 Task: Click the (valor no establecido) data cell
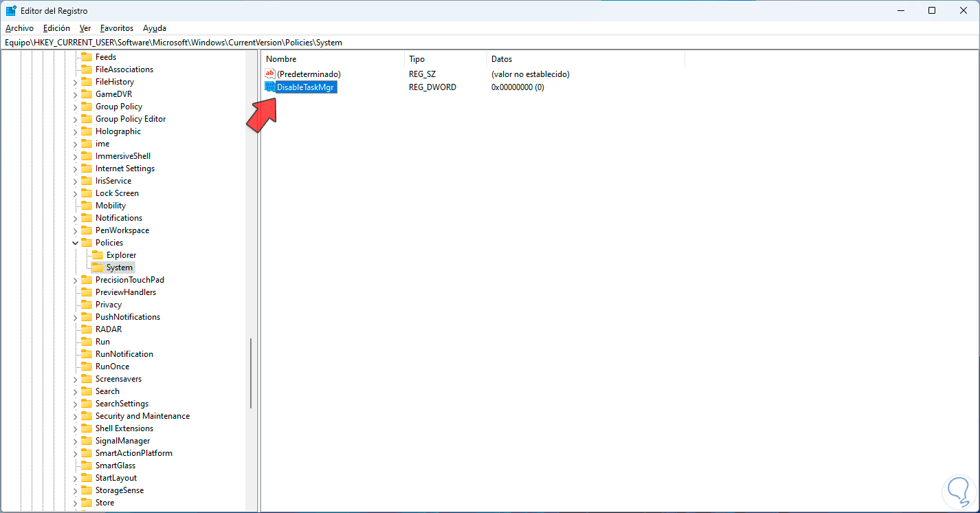click(530, 74)
